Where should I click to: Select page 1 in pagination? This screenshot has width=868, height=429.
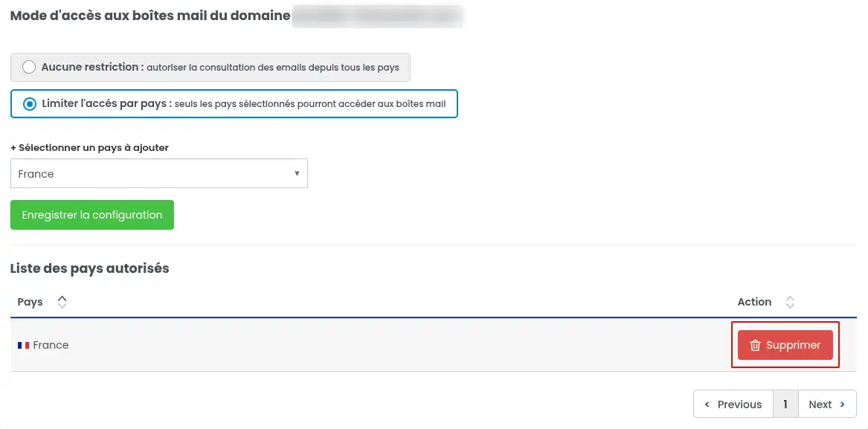point(785,404)
